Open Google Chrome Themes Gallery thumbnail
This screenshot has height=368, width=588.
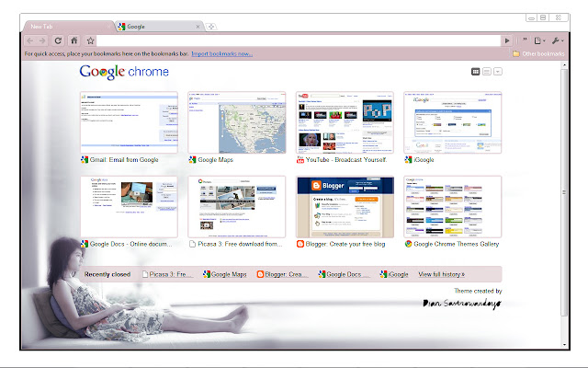(x=453, y=206)
